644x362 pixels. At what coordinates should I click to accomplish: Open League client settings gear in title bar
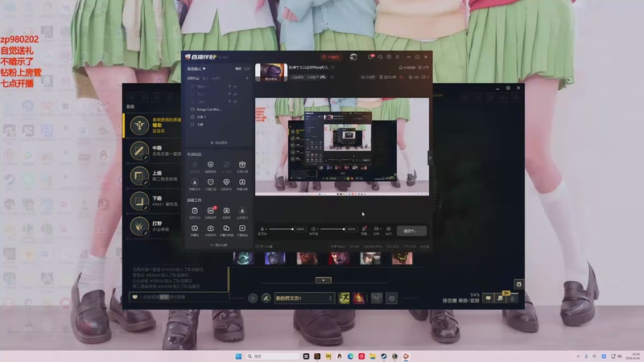(508, 88)
